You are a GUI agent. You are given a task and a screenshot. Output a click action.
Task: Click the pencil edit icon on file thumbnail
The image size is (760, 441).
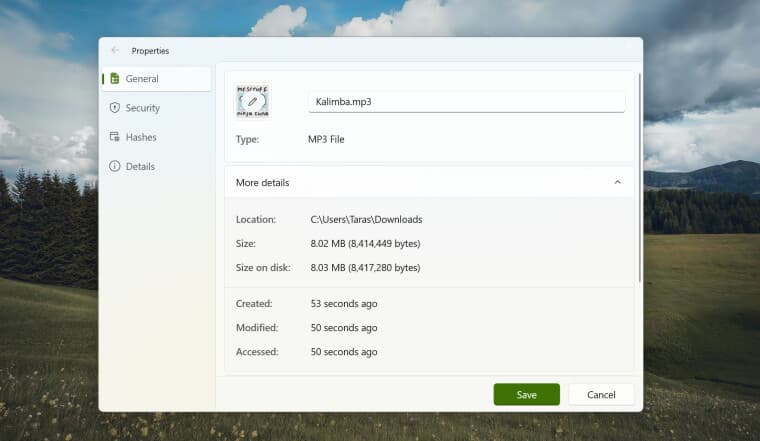[253, 102]
